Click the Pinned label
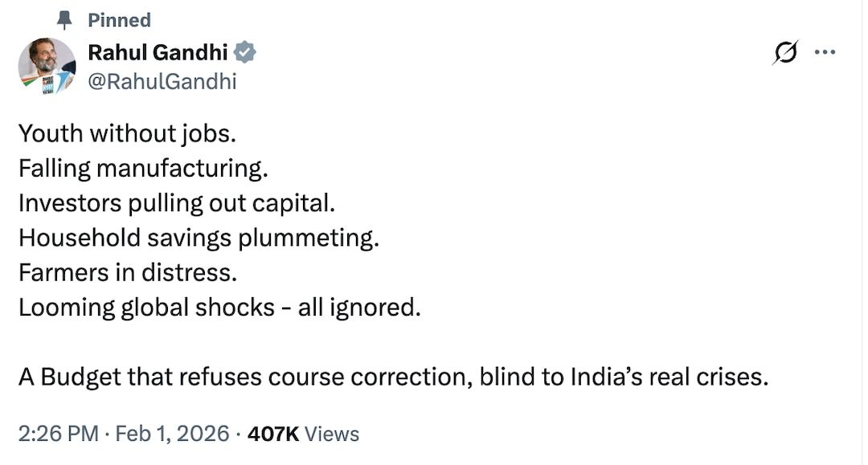The image size is (868, 465). (119, 20)
